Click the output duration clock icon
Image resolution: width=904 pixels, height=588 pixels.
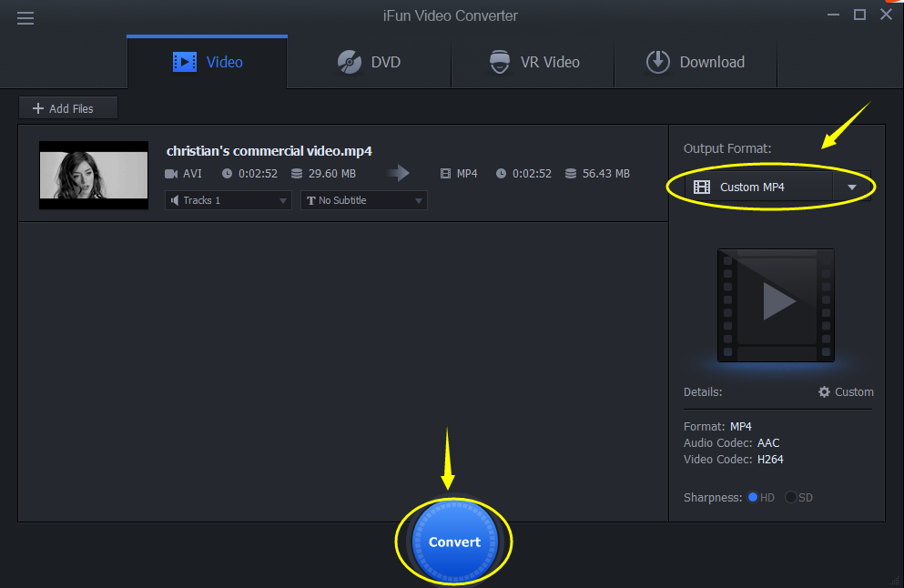pyautogui.click(x=501, y=174)
